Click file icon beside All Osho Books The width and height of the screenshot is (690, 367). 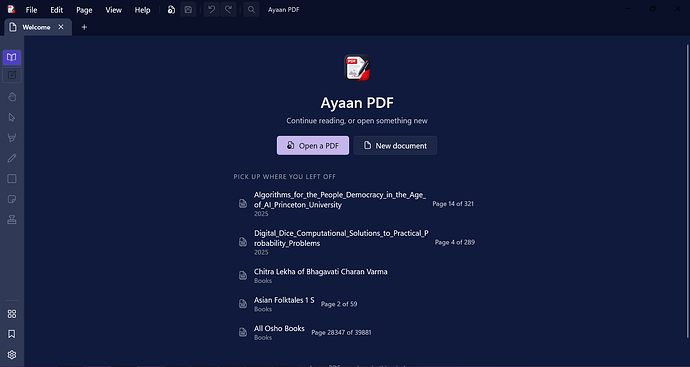(242, 332)
